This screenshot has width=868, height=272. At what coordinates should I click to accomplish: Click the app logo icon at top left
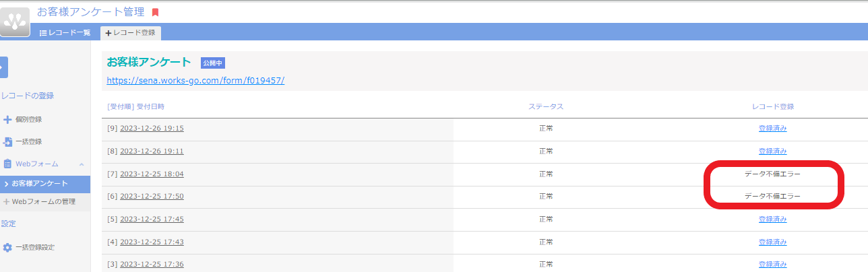tap(15, 22)
